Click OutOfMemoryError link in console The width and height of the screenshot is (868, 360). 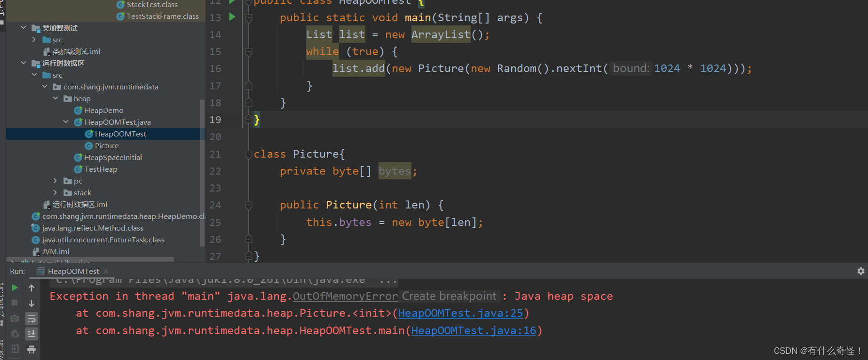pyautogui.click(x=346, y=296)
